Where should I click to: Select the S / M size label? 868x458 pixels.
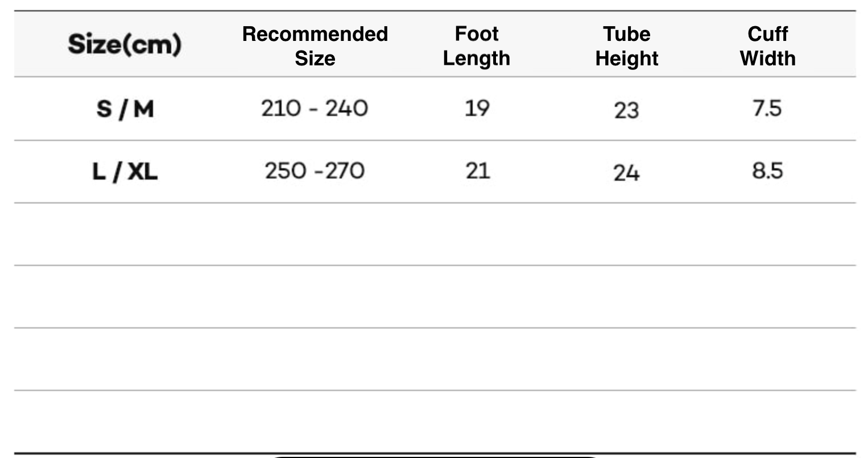pyautogui.click(x=125, y=109)
